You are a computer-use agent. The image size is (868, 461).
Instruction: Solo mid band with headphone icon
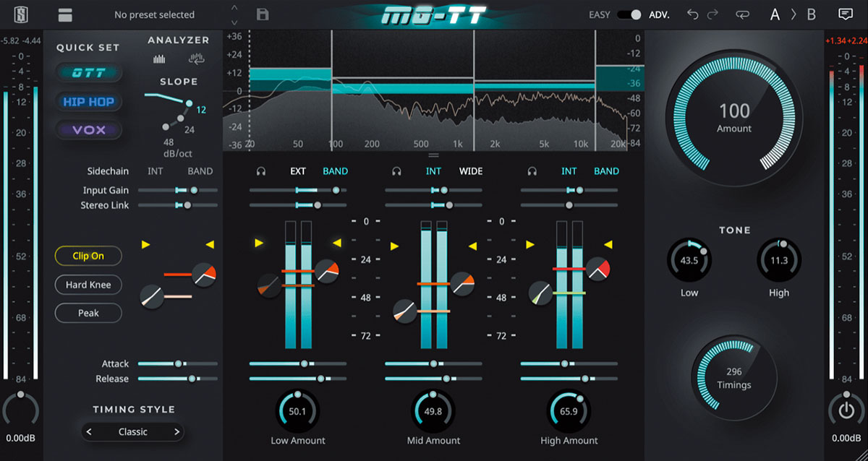[396, 171]
